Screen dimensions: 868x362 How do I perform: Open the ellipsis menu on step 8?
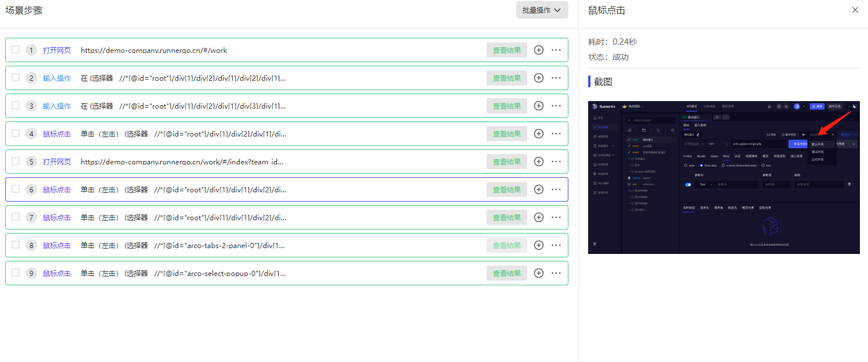coord(556,245)
